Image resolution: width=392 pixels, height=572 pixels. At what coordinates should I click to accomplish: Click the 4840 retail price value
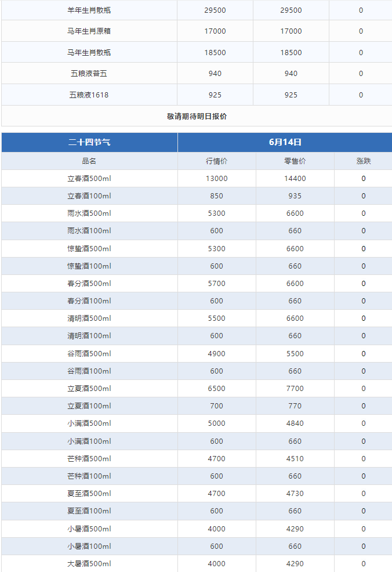tap(295, 423)
